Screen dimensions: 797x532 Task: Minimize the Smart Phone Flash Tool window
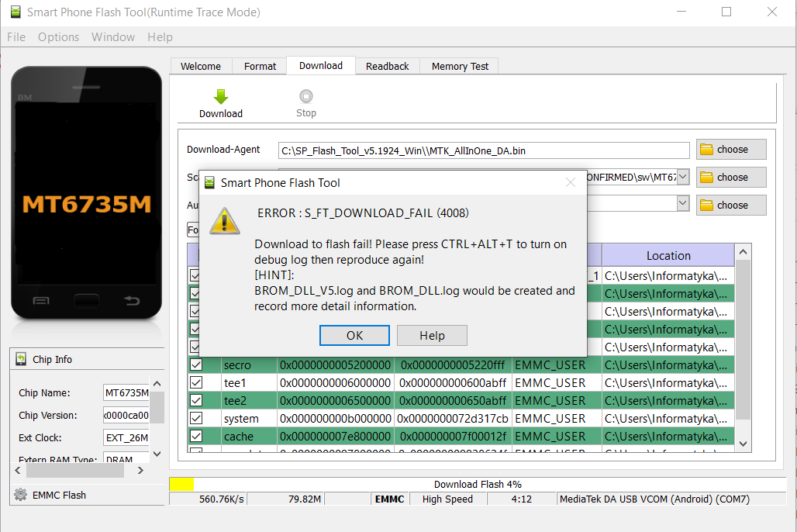pos(681,12)
